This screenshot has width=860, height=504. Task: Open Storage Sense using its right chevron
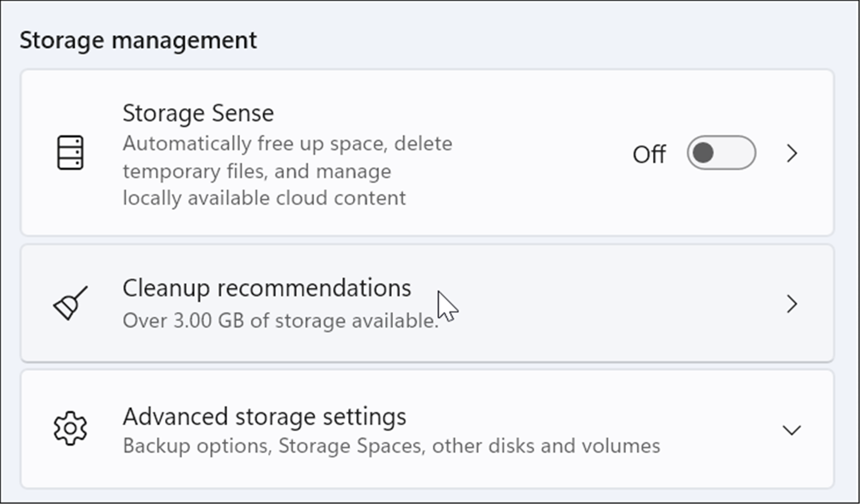click(792, 153)
